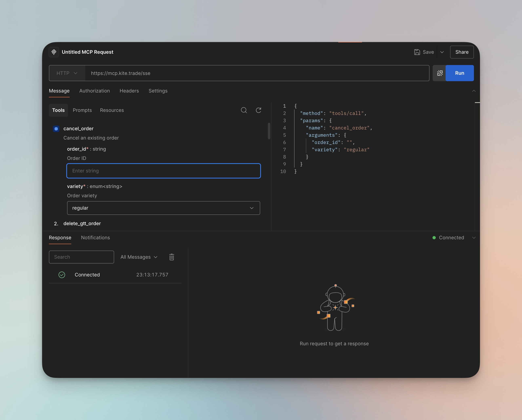This screenshot has height=420, width=522.
Task: Open tool search magnifier icon
Action: tap(244, 110)
